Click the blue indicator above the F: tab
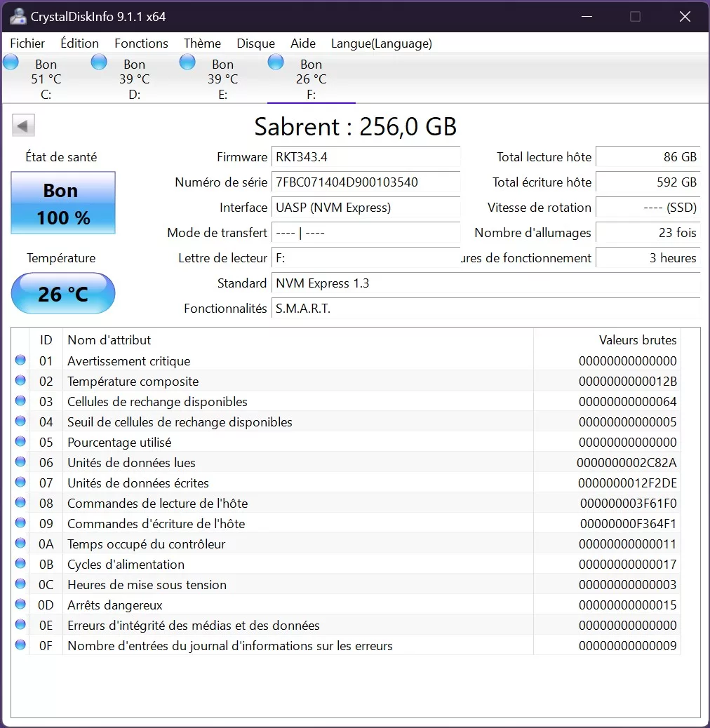Viewport: 710px width, 728px height. pyautogui.click(x=276, y=62)
